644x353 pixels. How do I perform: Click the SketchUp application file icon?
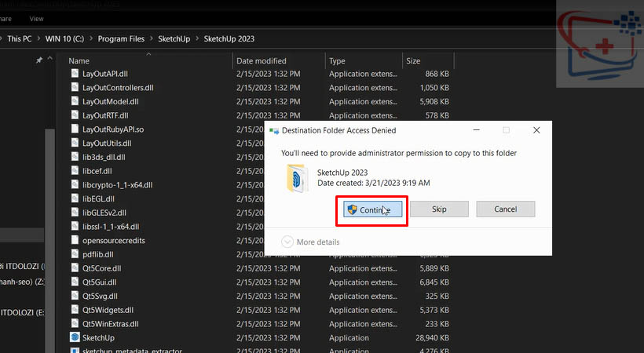75,337
